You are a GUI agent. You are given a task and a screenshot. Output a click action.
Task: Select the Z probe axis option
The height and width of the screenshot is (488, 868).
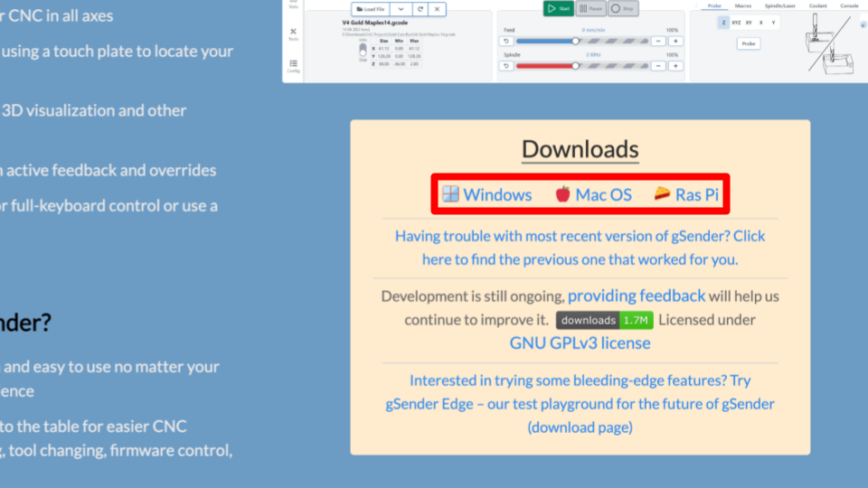(723, 23)
